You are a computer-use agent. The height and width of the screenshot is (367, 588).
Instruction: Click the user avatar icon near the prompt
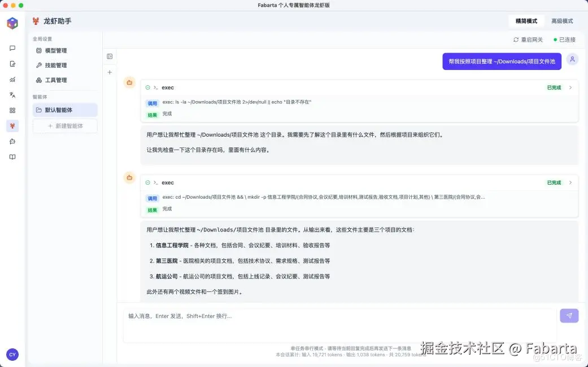pyautogui.click(x=572, y=59)
